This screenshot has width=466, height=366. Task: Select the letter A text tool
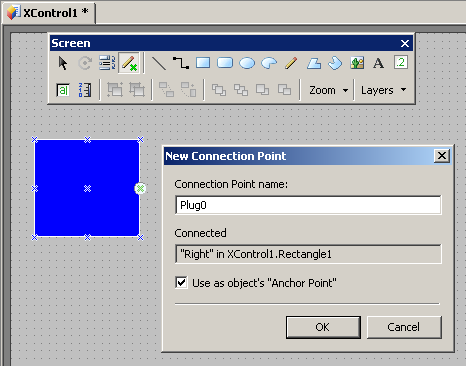[x=378, y=63]
